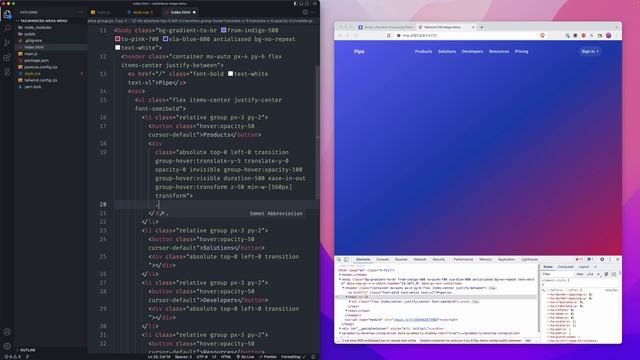
Task: Click the Brave shield icon in the address bar
Action: (542, 36)
